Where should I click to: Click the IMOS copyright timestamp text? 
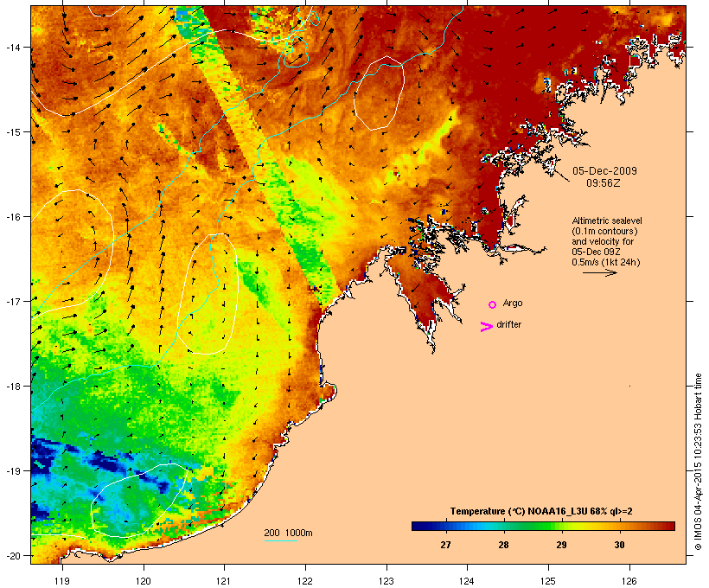click(x=698, y=462)
